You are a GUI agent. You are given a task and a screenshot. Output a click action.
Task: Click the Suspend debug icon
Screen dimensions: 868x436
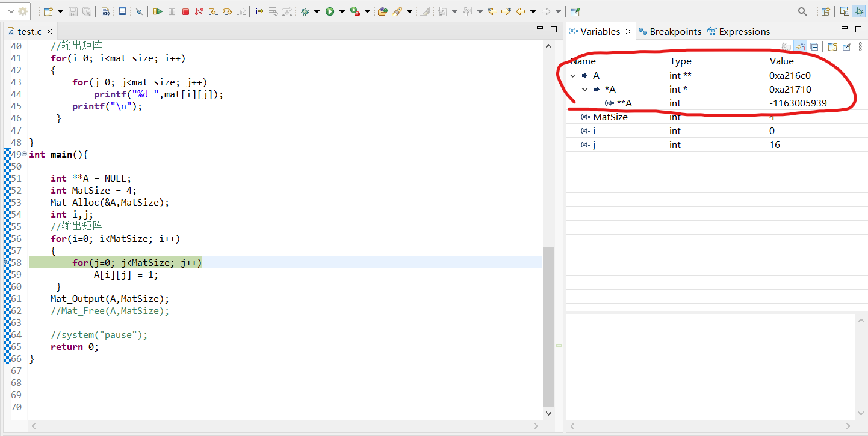tap(172, 11)
